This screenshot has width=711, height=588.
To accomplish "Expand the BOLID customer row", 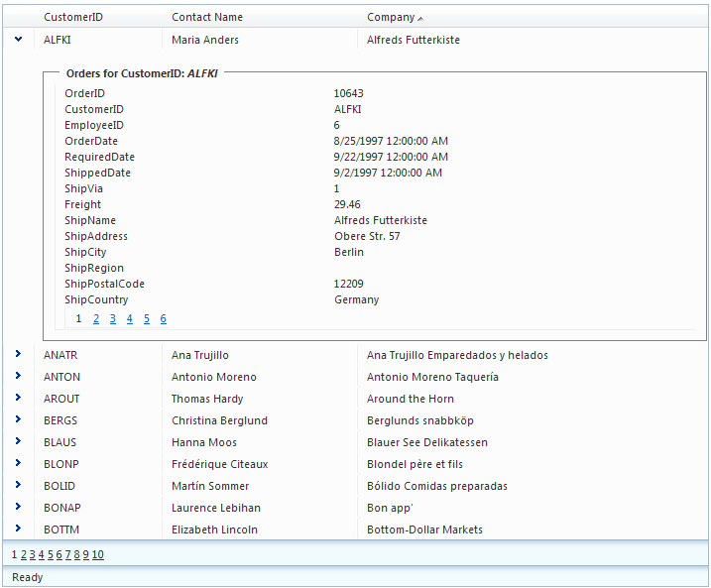I will 18,484.
